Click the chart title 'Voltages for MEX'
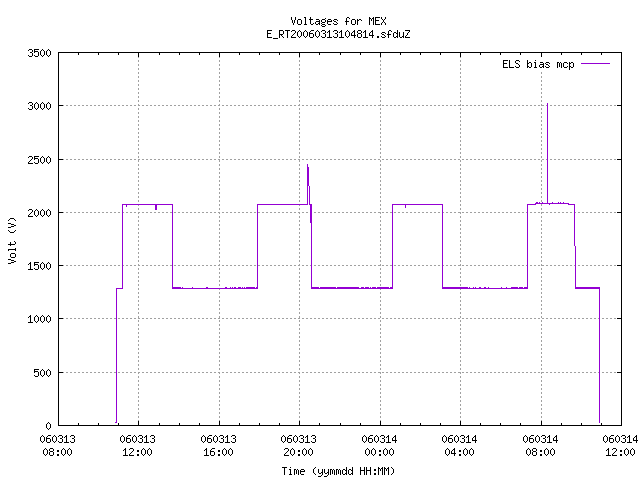 [x=338, y=21]
